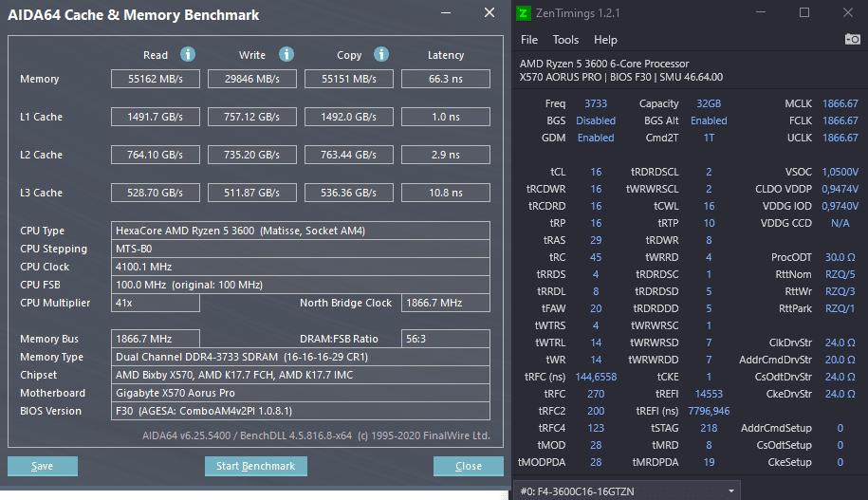Click CPU Multiplier field 41x
Screen dimensions: 868x500
tap(156, 303)
